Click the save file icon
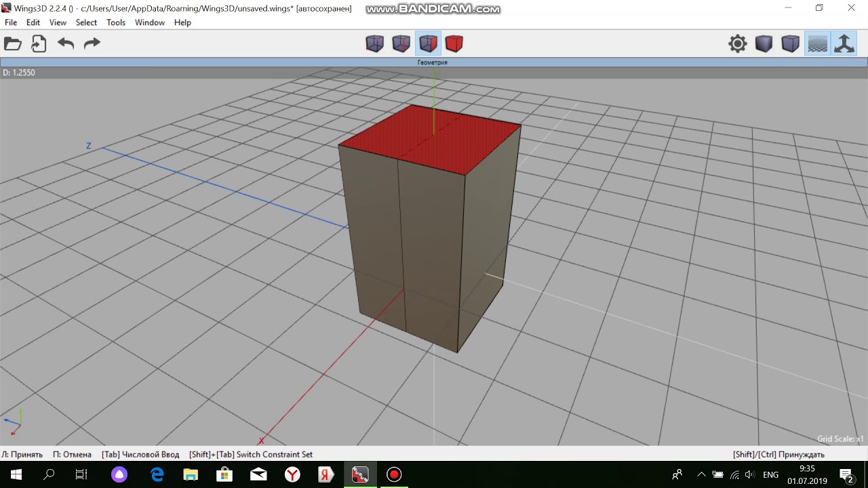The image size is (868, 488). 39,44
